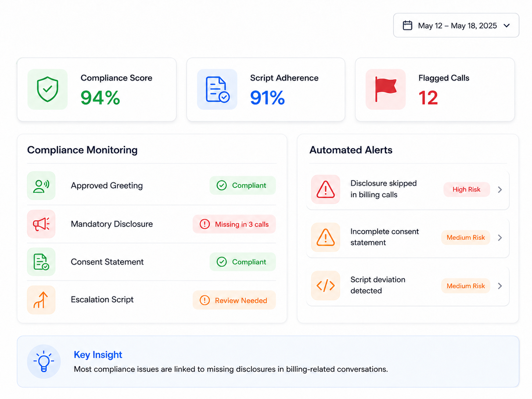The height and width of the screenshot is (399, 532).
Task: Expand the Disclosure skipped alert chevron
Action: coord(500,190)
